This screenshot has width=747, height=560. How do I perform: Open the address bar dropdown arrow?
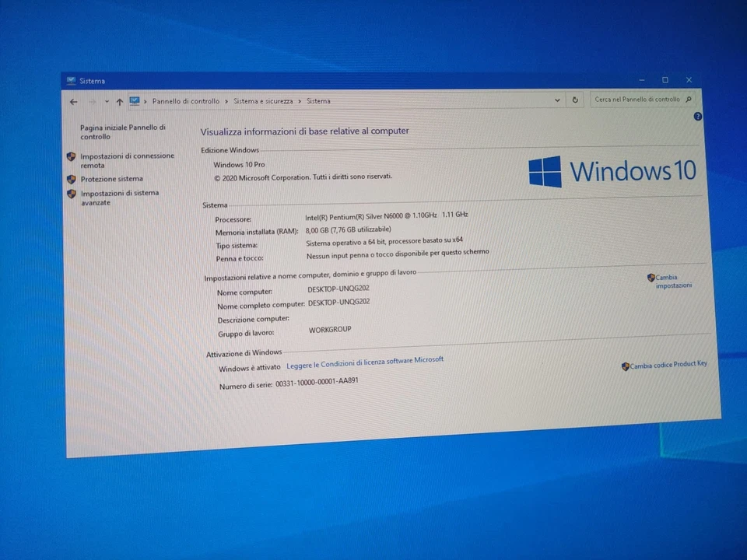click(557, 100)
